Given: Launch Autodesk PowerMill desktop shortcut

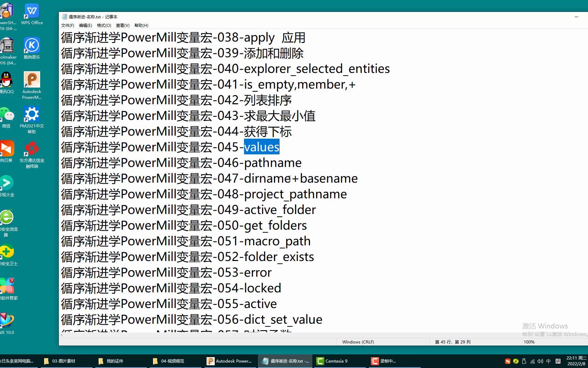Looking at the screenshot, I should 32,85.
